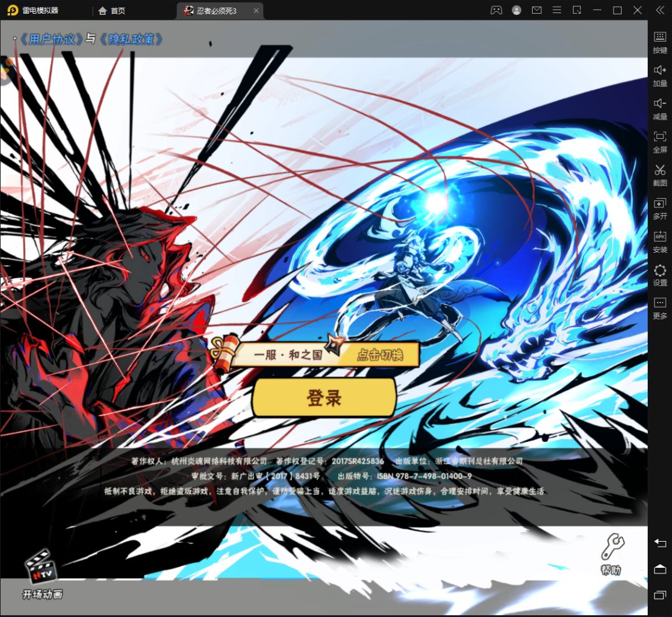Open emulator 设置 gear icon
This screenshot has width=672, height=617.
[x=660, y=275]
